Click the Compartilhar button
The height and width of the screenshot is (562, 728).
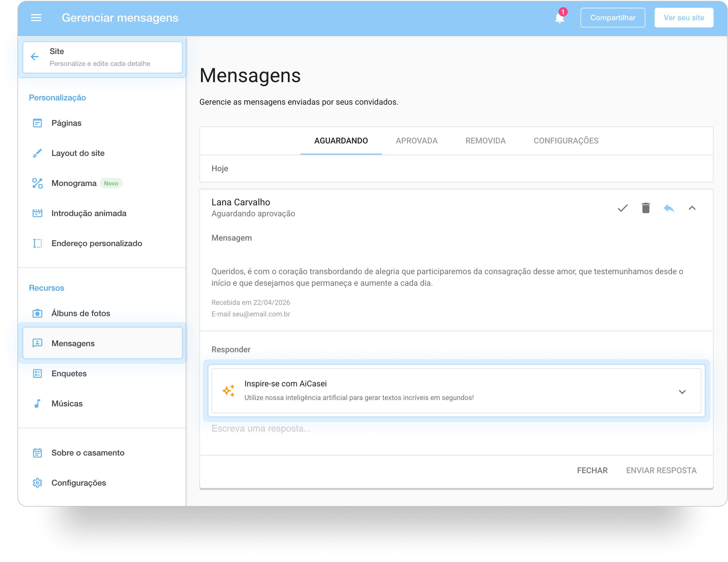(613, 18)
